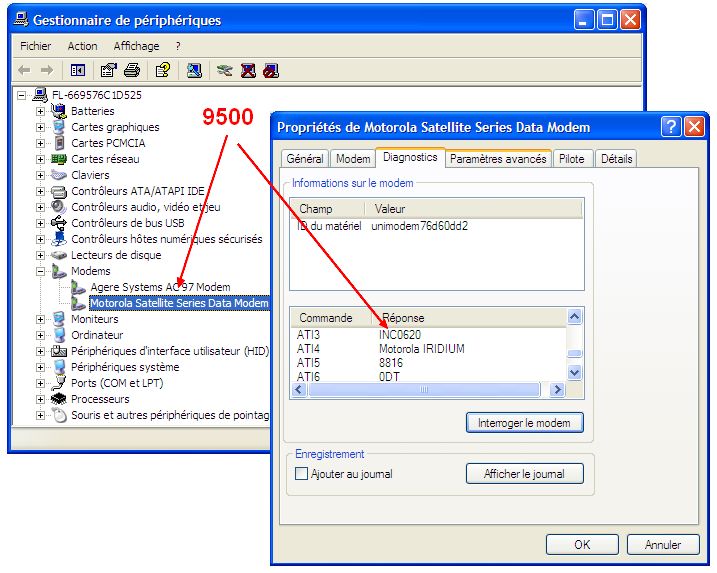The image size is (717, 573).
Task: Switch to the Détails tab
Action: (616, 159)
